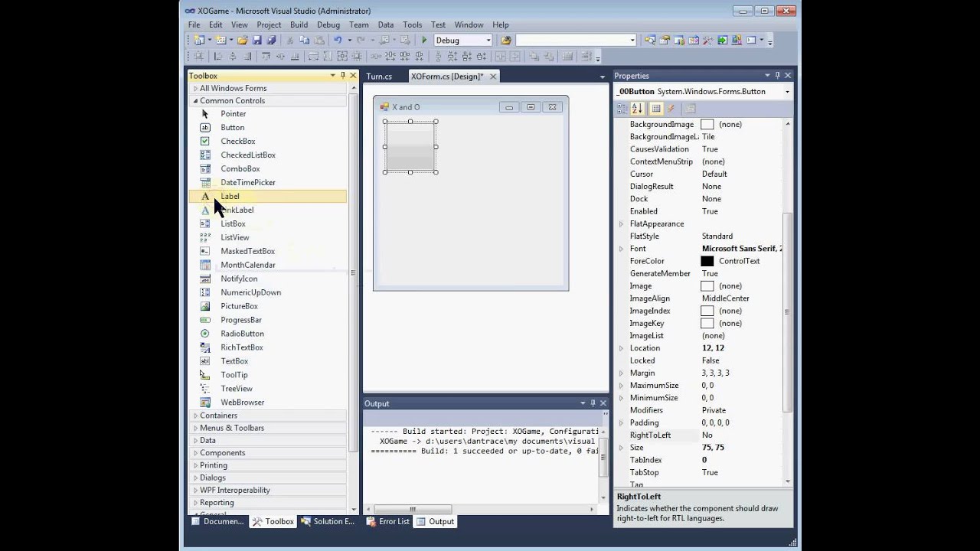Select the ListView control
980x551 pixels.
pyautogui.click(x=268, y=237)
